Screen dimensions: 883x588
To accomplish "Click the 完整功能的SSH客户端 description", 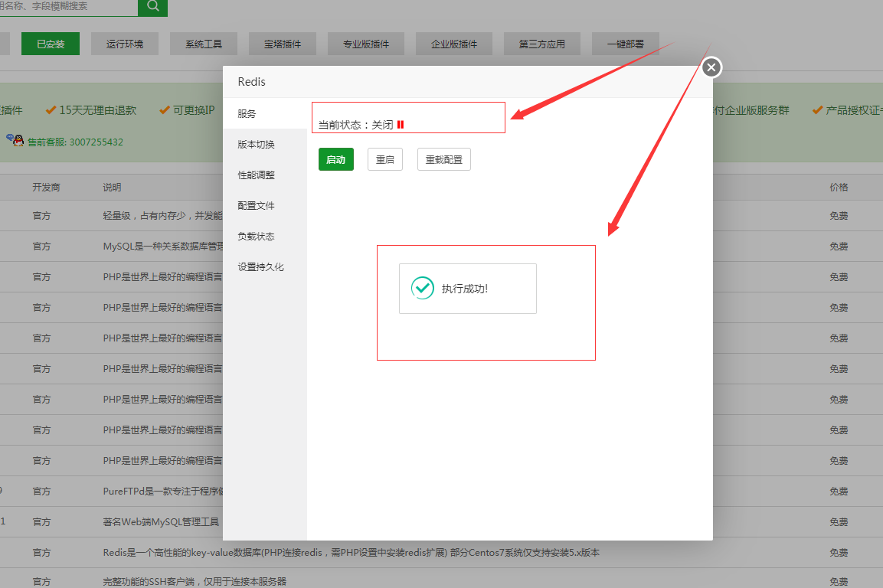I will [x=195, y=581].
